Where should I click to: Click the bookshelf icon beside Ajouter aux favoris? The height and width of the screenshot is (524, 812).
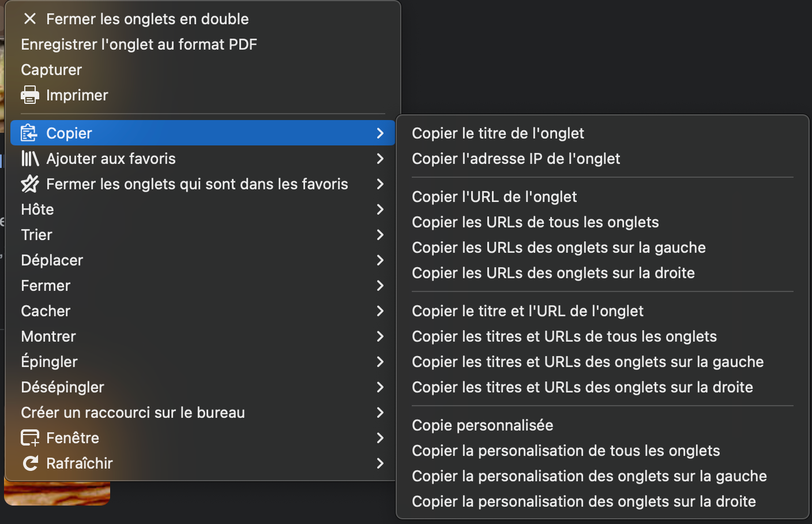coord(30,159)
